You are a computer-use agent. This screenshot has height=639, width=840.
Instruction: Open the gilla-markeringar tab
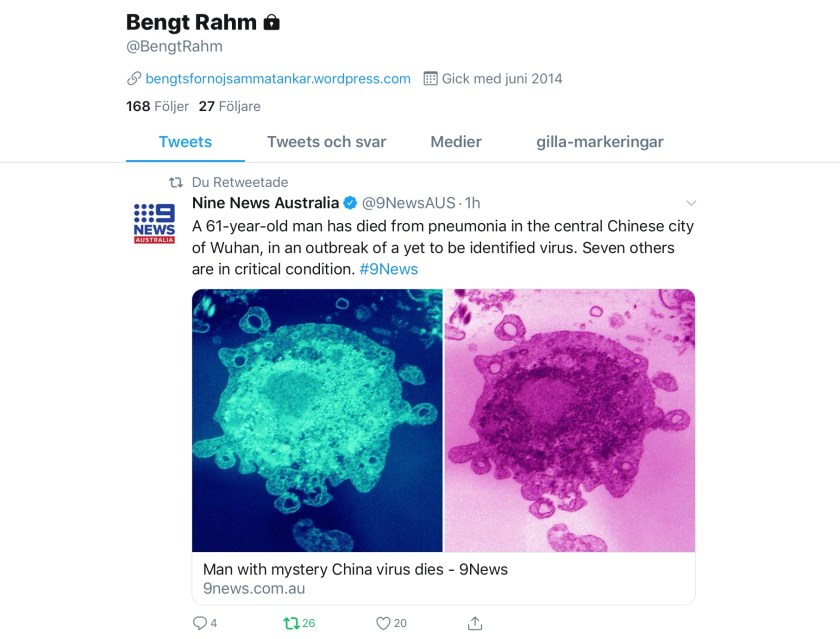600,142
